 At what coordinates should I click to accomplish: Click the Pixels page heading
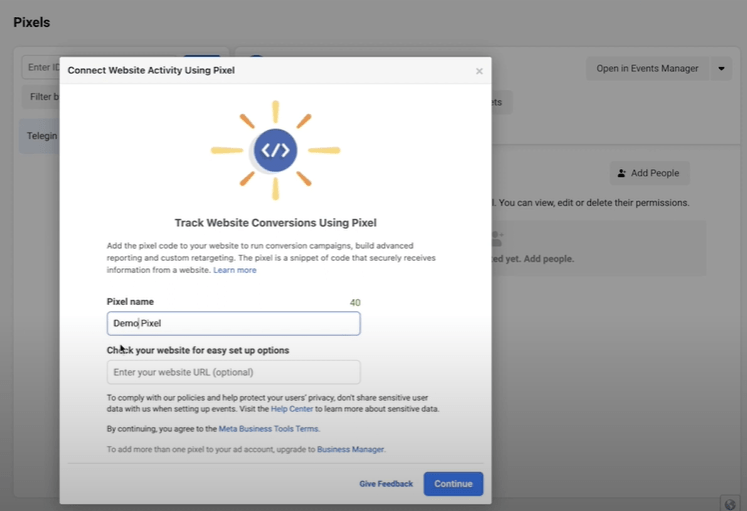pos(31,22)
